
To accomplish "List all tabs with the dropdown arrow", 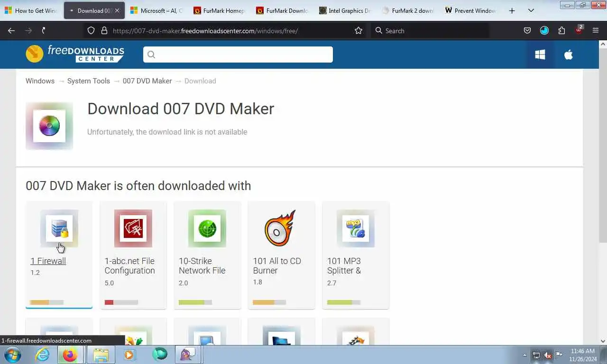I will pyautogui.click(x=531, y=10).
